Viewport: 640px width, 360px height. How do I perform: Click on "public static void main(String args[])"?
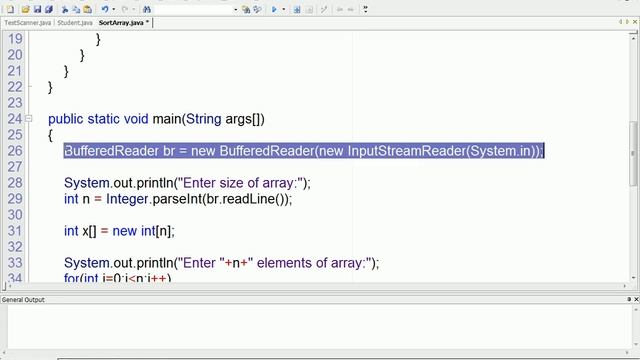pos(156,119)
